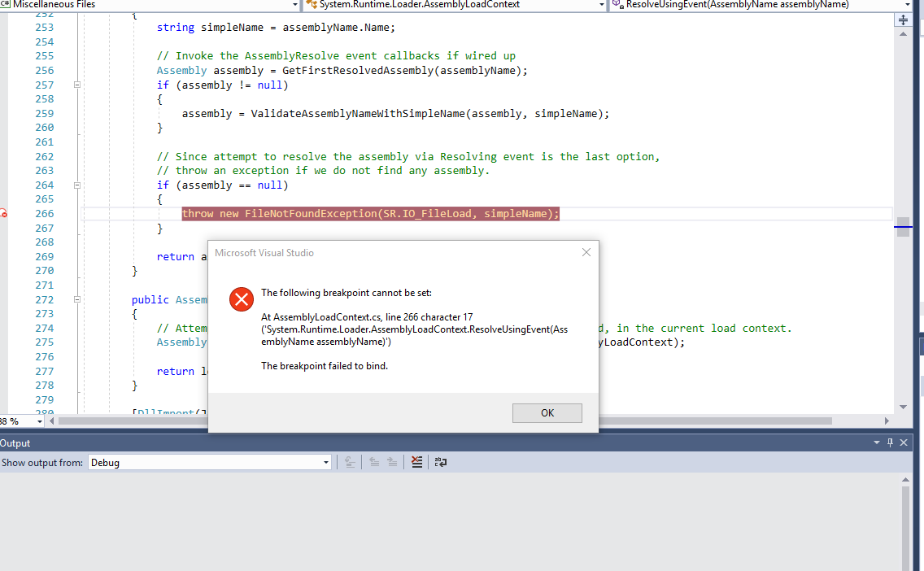
Task: Close the Microsoft Visual Studio error dialog
Action: pyautogui.click(x=586, y=252)
